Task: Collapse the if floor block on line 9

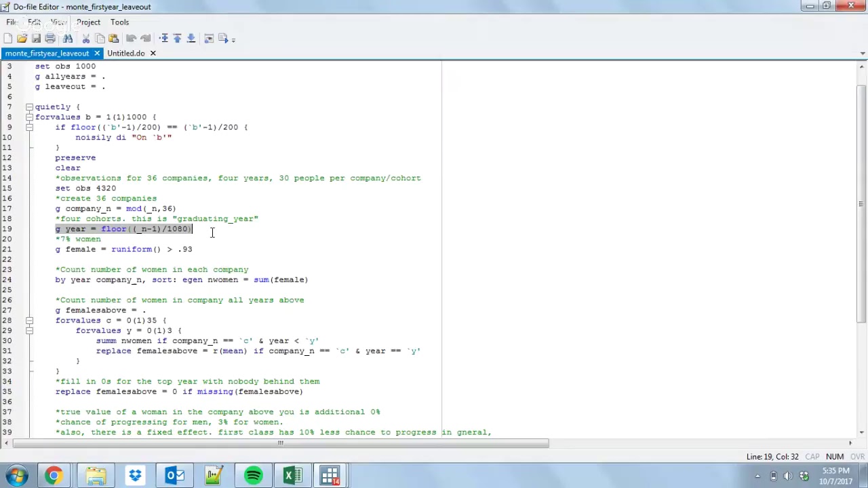Action: [x=29, y=127]
